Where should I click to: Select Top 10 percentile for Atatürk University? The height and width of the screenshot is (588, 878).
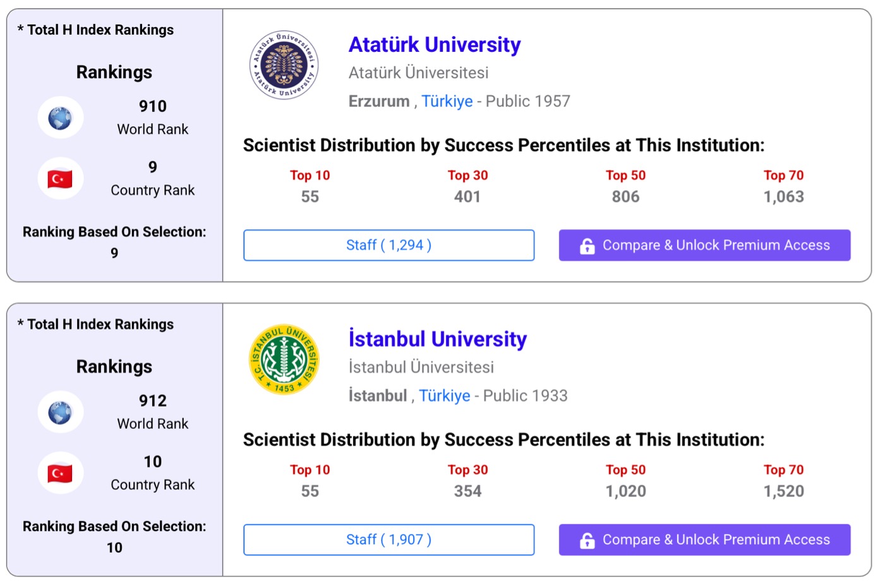click(310, 176)
